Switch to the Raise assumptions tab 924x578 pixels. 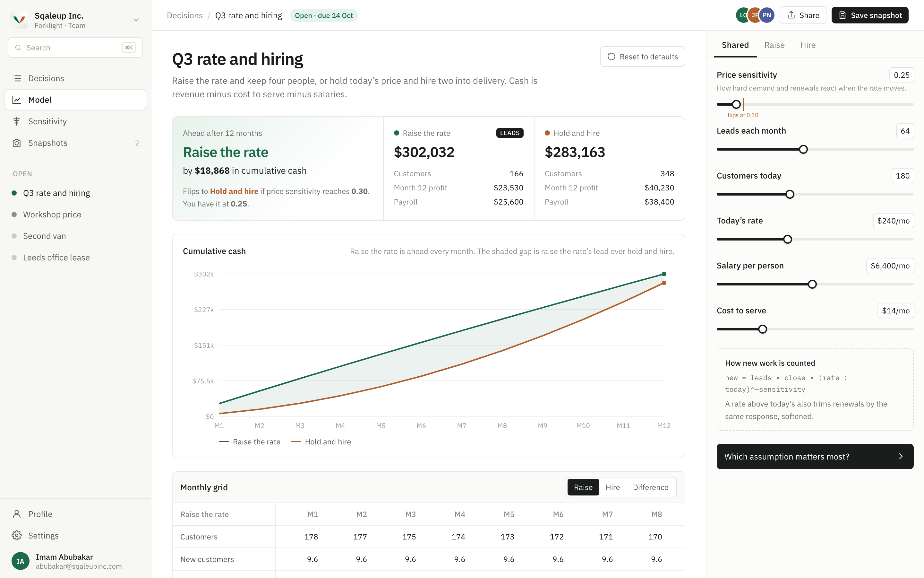pos(774,45)
